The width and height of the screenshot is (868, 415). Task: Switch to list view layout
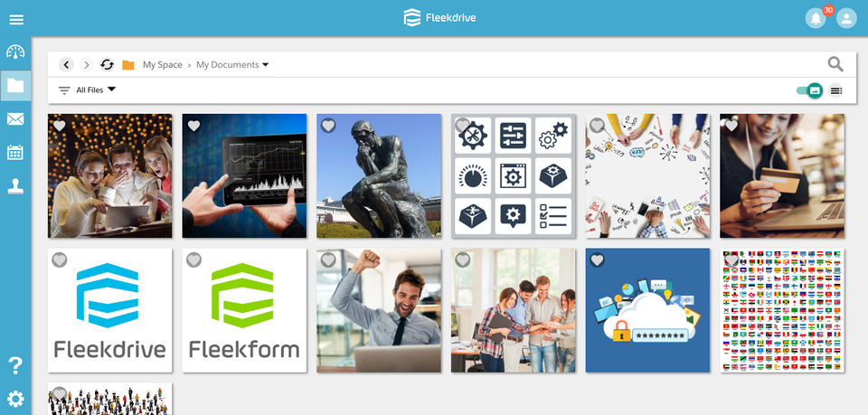(835, 90)
